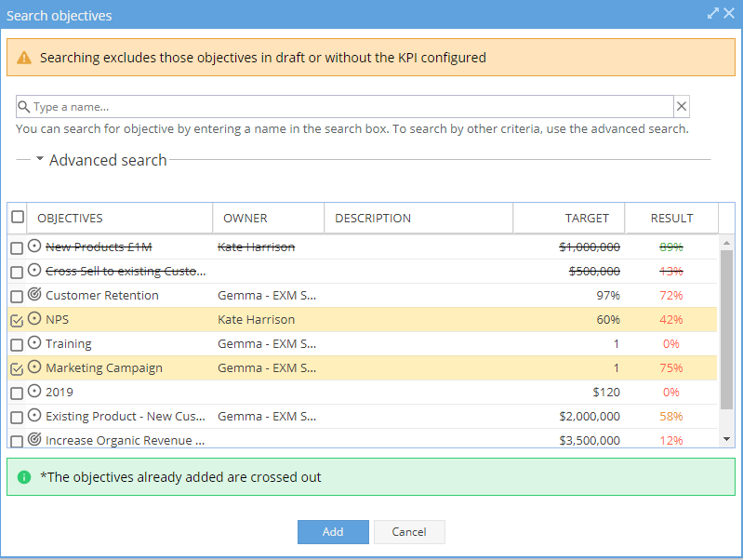Click the 58% result value
The height and width of the screenshot is (560, 743).
tap(671, 417)
